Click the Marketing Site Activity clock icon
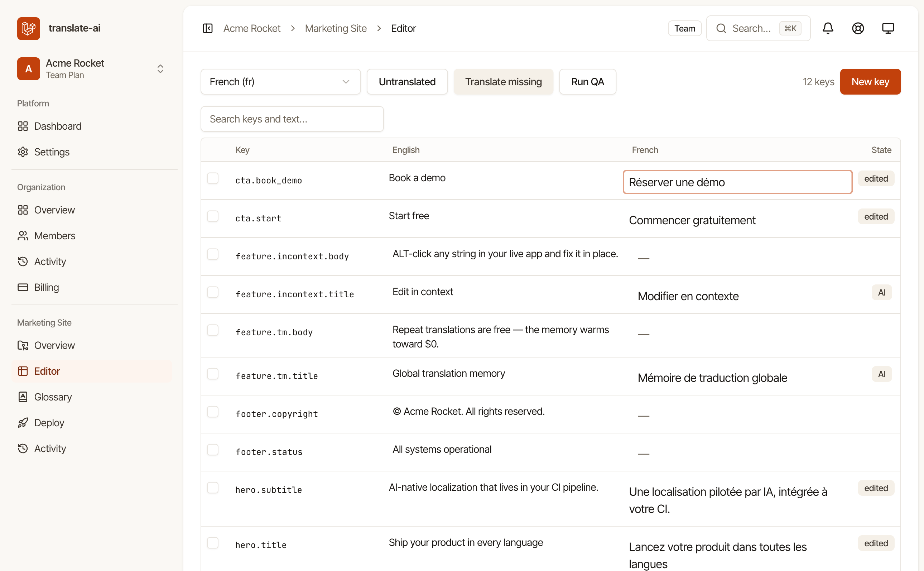Screen dimensions: 924x571 [x=23, y=448]
